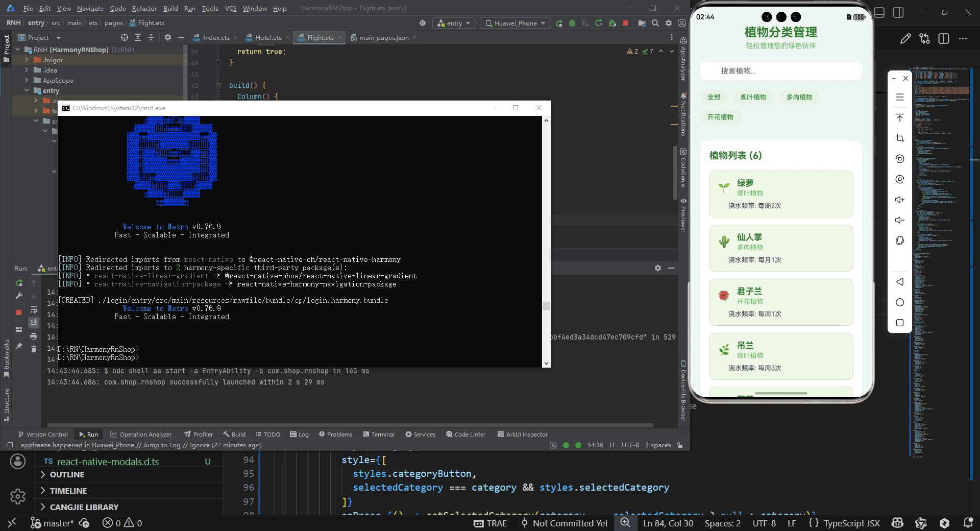Expand the .idea folder

tap(27, 70)
